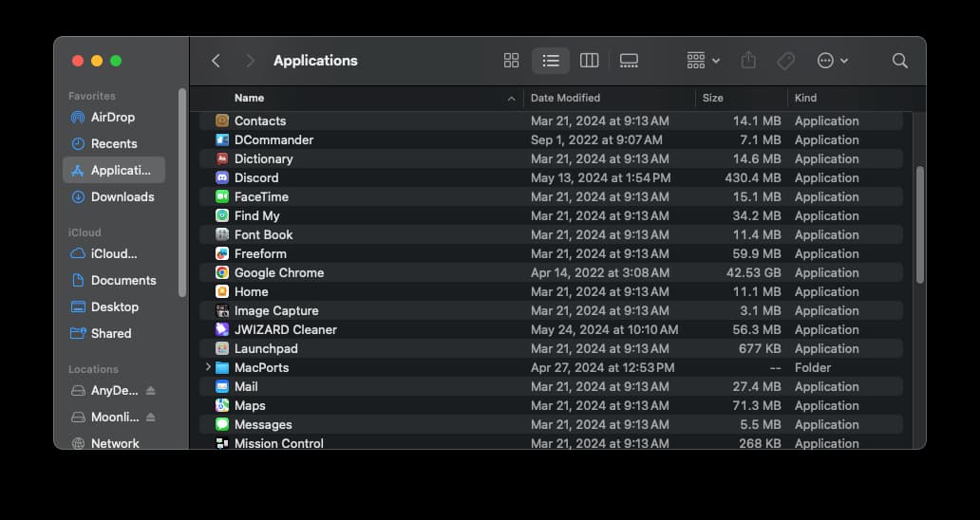Click the file list vertical scrollbar
The width and height of the screenshot is (980, 520).
(x=919, y=225)
